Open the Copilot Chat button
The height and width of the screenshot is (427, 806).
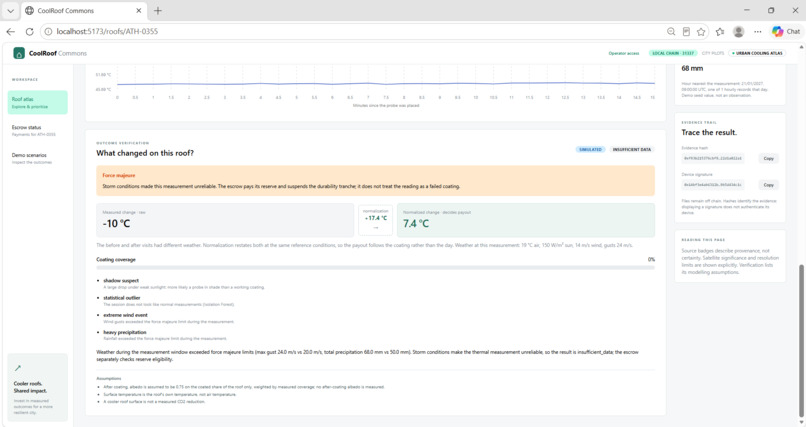(x=786, y=31)
